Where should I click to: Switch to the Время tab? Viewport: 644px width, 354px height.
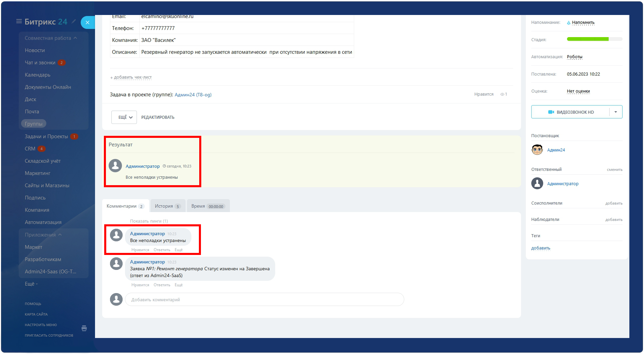(208, 206)
